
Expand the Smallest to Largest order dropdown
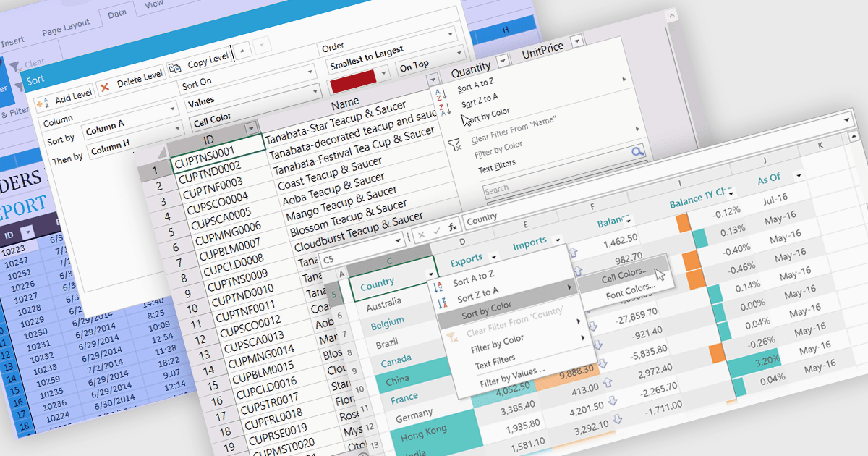(459, 54)
